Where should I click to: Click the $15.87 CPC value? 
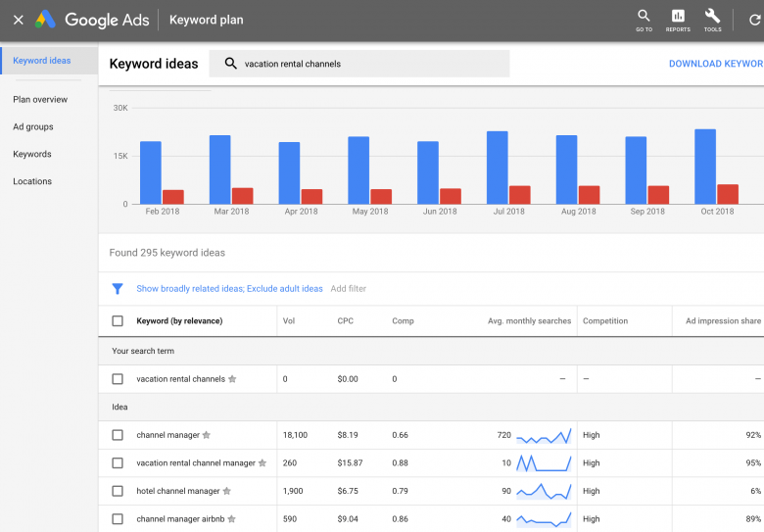coord(350,462)
